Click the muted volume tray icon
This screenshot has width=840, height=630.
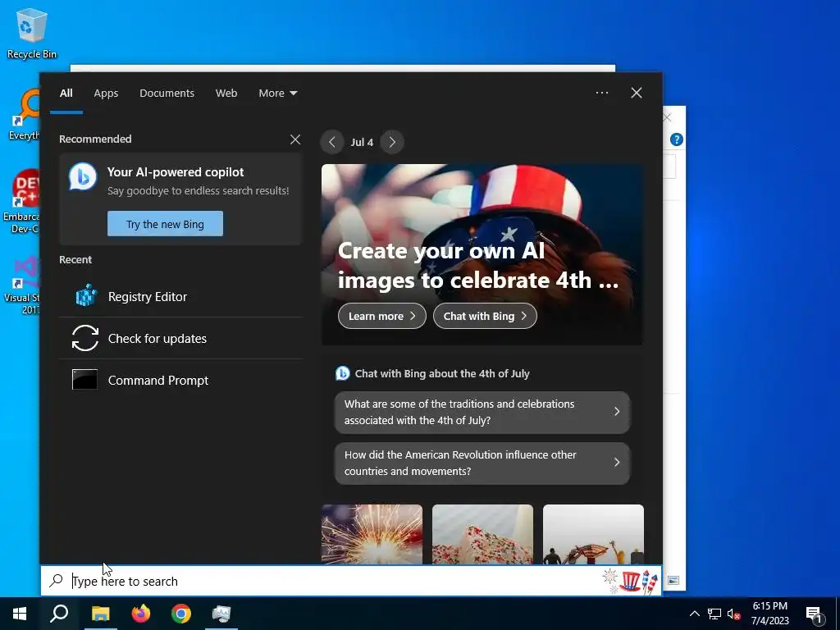pyautogui.click(x=734, y=614)
